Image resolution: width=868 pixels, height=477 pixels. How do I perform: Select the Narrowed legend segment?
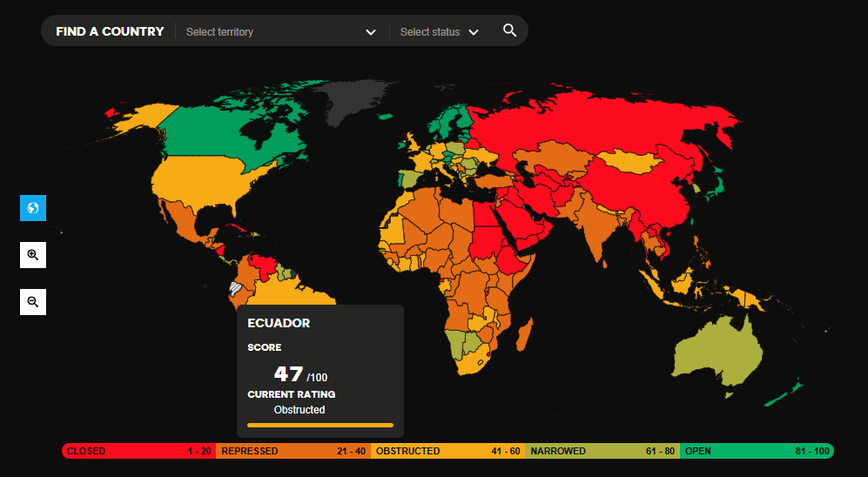click(x=602, y=451)
